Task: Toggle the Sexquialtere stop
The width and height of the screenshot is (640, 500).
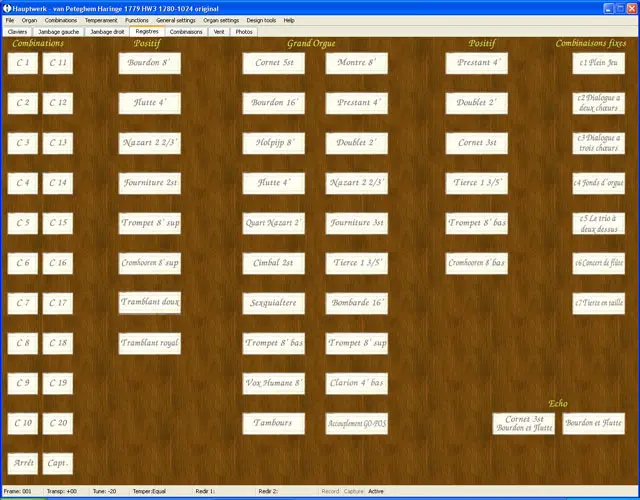Action: [273, 303]
